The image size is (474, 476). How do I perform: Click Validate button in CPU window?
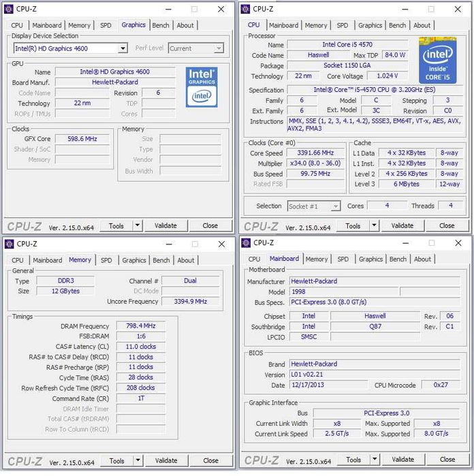click(402, 225)
